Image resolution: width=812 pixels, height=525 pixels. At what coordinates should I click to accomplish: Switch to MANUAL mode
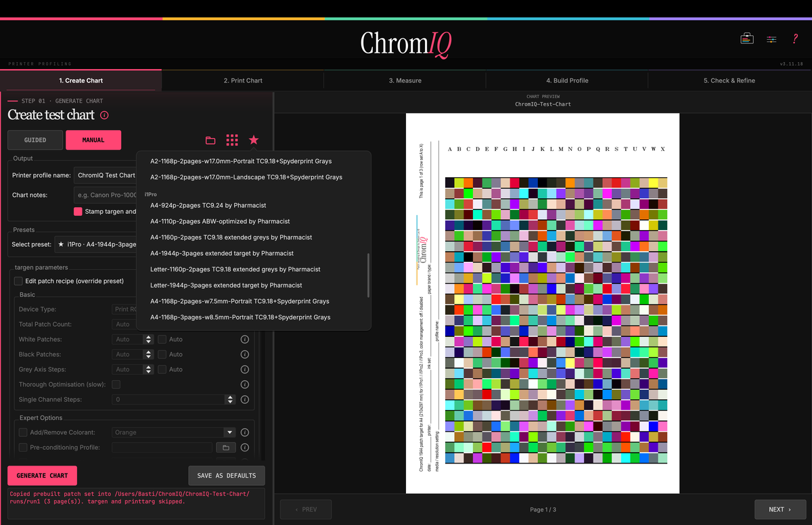coord(93,140)
